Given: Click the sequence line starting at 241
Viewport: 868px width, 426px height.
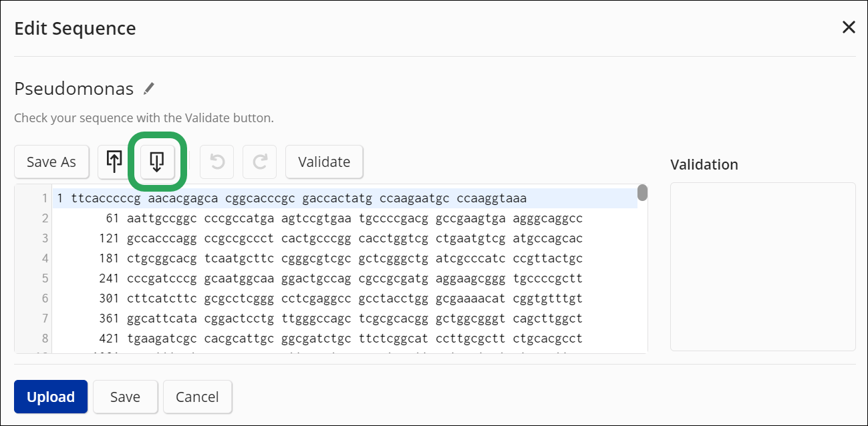Looking at the screenshot, I should coord(344,278).
